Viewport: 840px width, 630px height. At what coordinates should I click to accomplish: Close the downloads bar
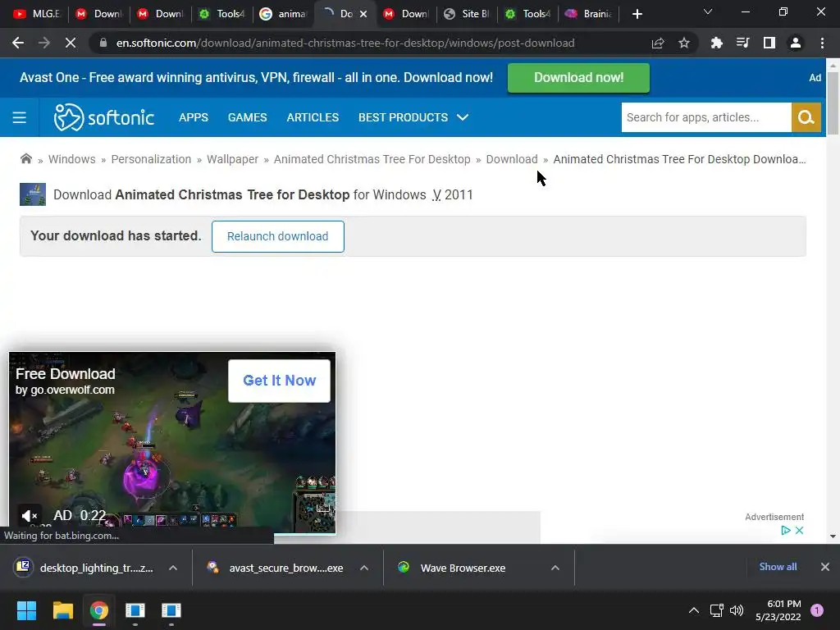tap(825, 567)
